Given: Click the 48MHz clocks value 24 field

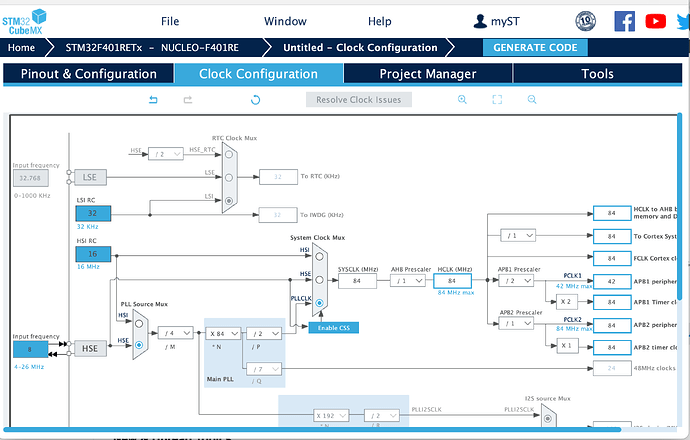Looking at the screenshot, I should 612,368.
